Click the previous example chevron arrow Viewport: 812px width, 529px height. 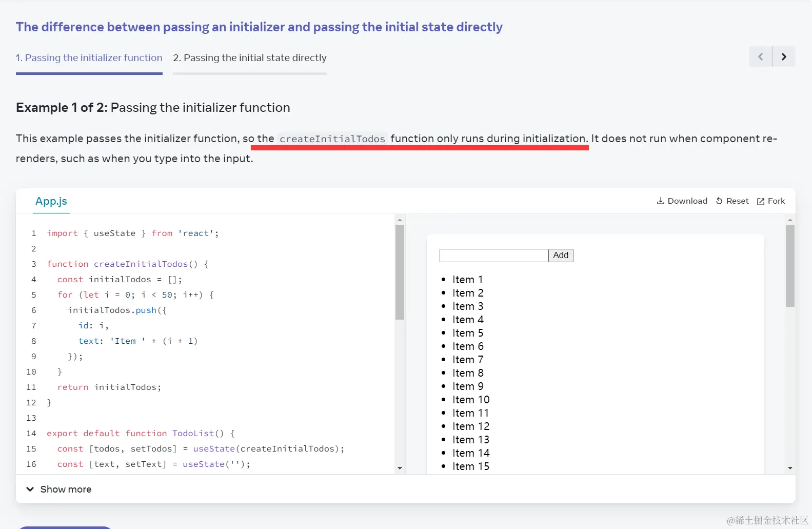coord(760,57)
